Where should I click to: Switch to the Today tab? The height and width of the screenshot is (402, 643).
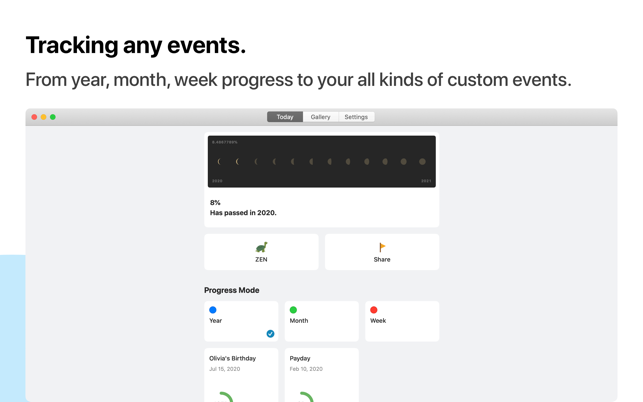pos(285,117)
